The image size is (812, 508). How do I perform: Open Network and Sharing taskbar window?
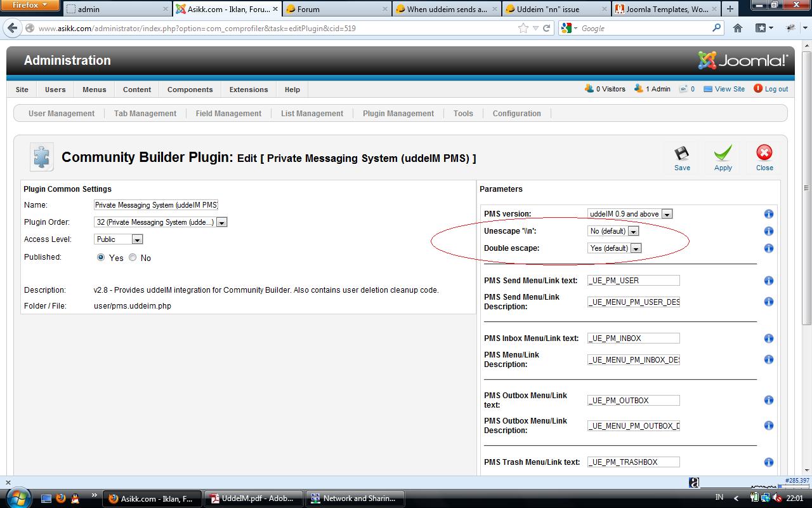(x=355, y=498)
